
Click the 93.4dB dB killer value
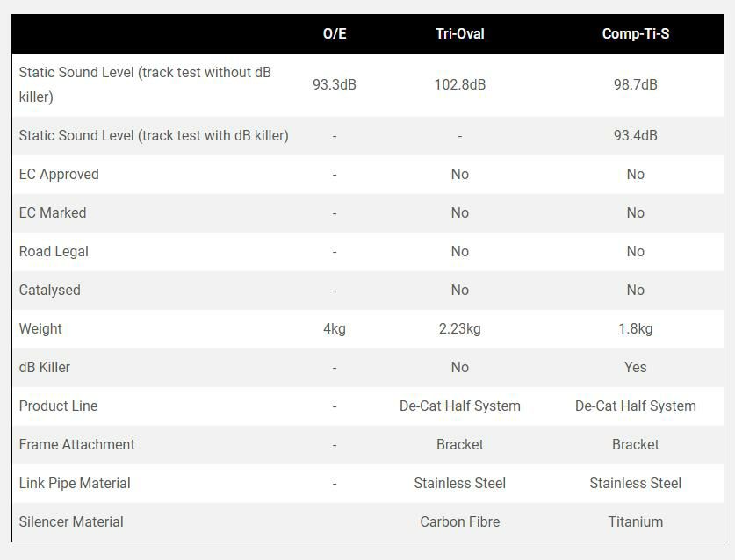635,136
